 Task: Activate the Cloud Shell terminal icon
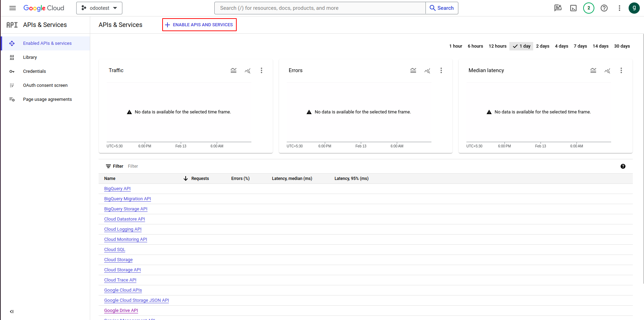tap(573, 8)
